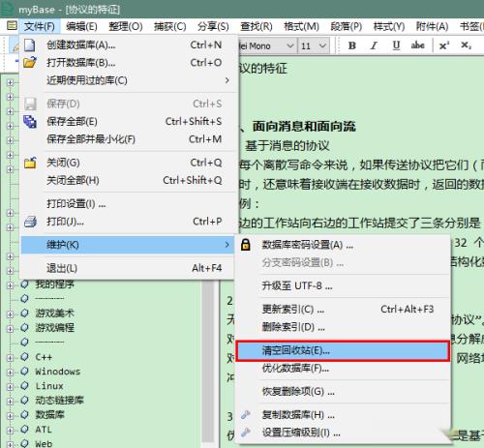Apply strikethrough abc icon
Viewport: 484px width, 448px height.
click(417, 45)
